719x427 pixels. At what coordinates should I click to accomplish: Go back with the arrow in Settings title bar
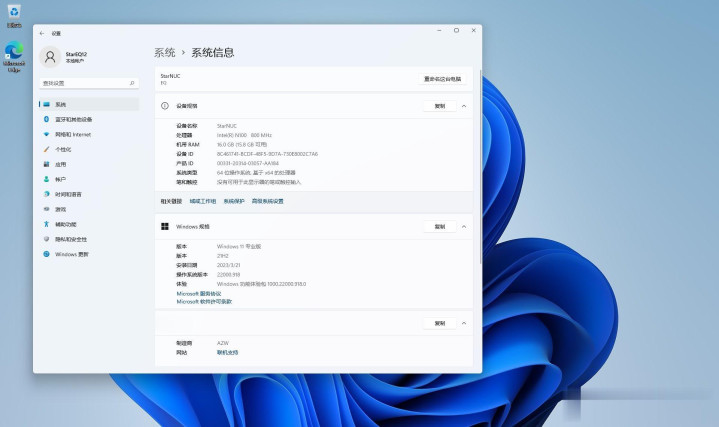pyautogui.click(x=42, y=33)
